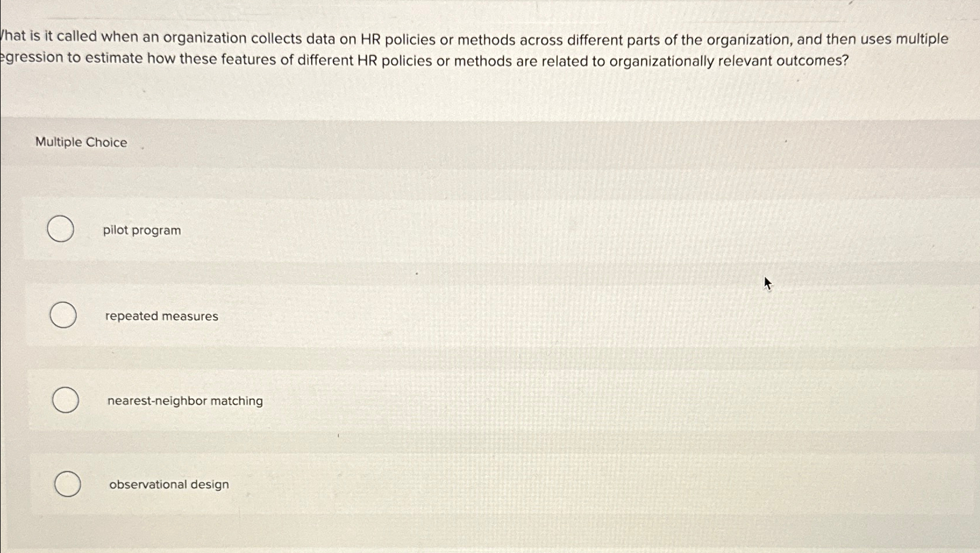Image resolution: width=980 pixels, height=553 pixels.
Task: Click the repeated measures answer text
Action: pos(162,316)
